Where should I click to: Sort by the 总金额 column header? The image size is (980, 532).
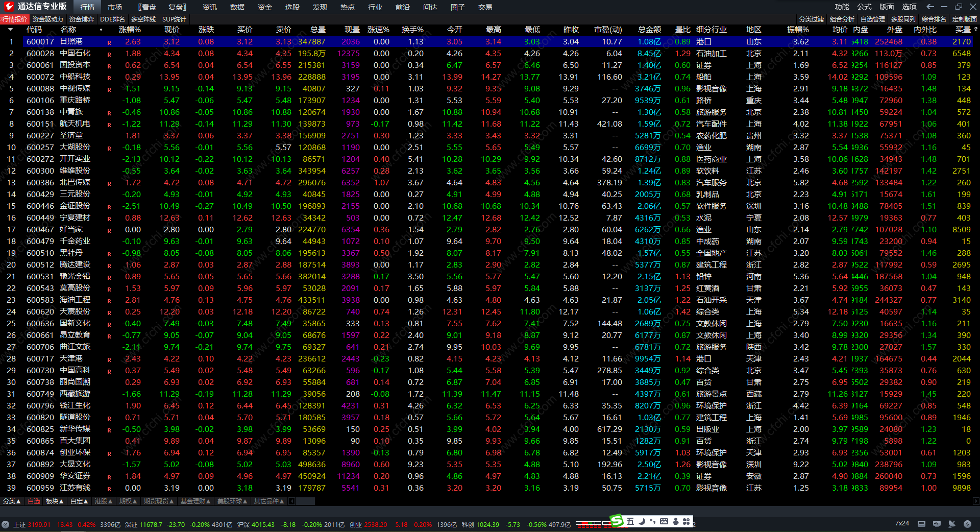click(x=649, y=30)
